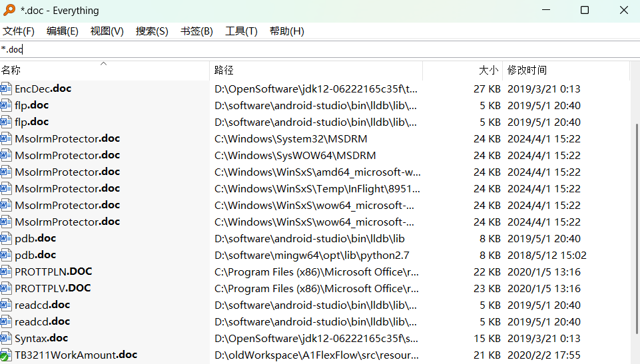The height and width of the screenshot is (364, 640).
Task: Sort by the 大小 column header
Action: click(462, 71)
